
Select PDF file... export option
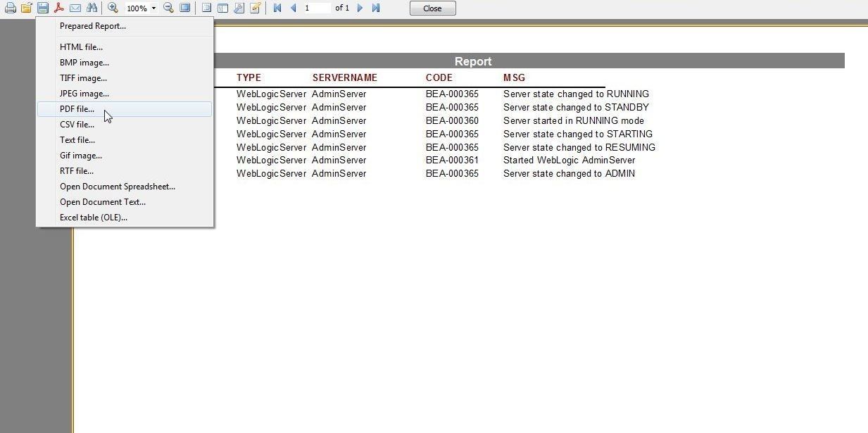tap(125, 109)
